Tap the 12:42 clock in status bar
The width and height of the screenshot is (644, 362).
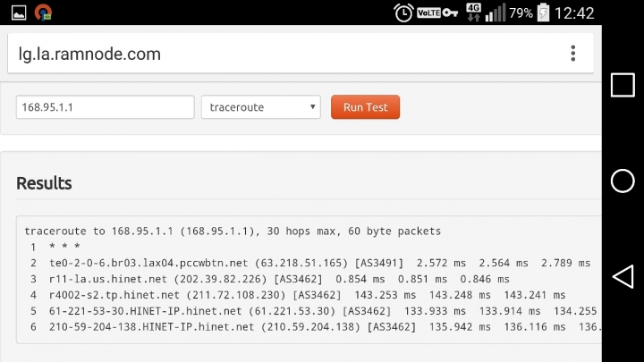tap(574, 13)
